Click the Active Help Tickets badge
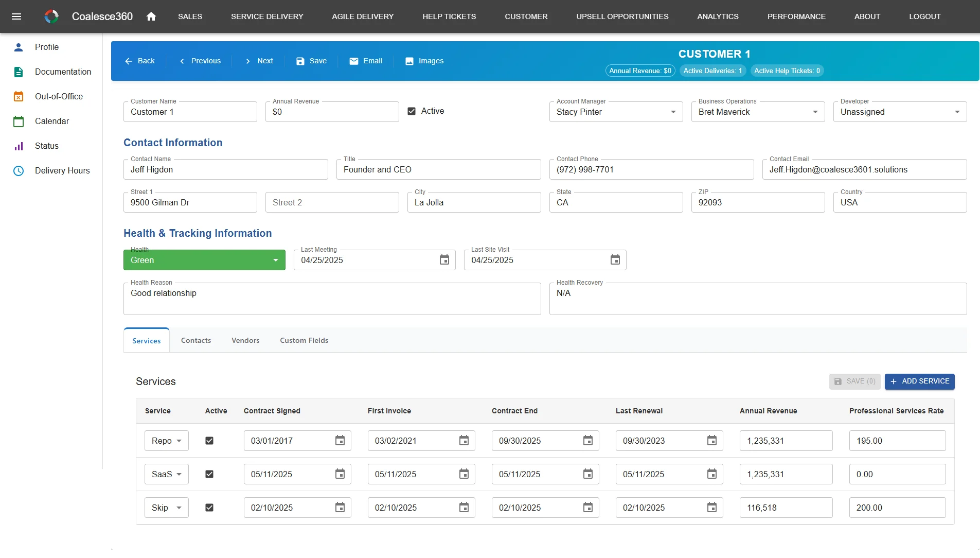 coord(787,71)
